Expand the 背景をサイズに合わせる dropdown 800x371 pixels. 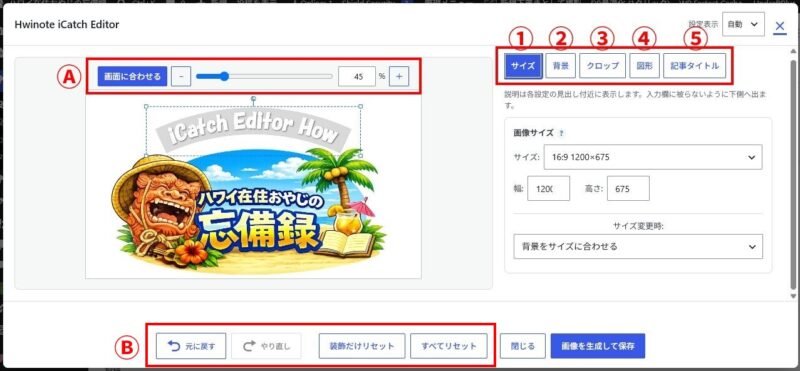pyautogui.click(x=638, y=246)
